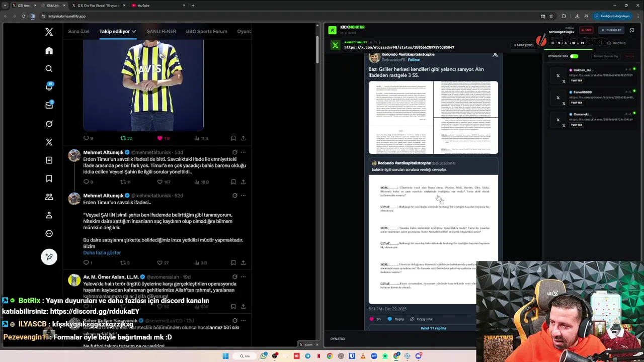The image size is (644, 362).
Task: Open More circle icon in X sidebar
Action: [x=49, y=233]
